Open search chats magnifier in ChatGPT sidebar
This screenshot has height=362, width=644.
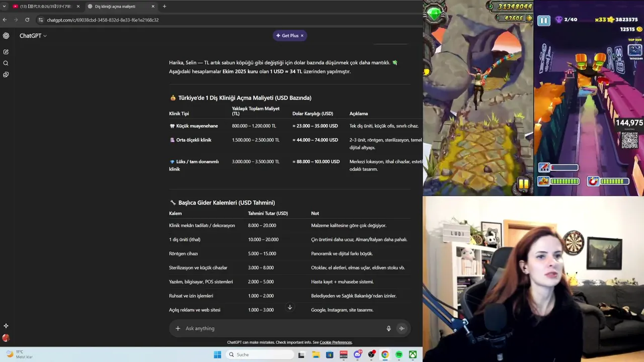click(x=6, y=63)
